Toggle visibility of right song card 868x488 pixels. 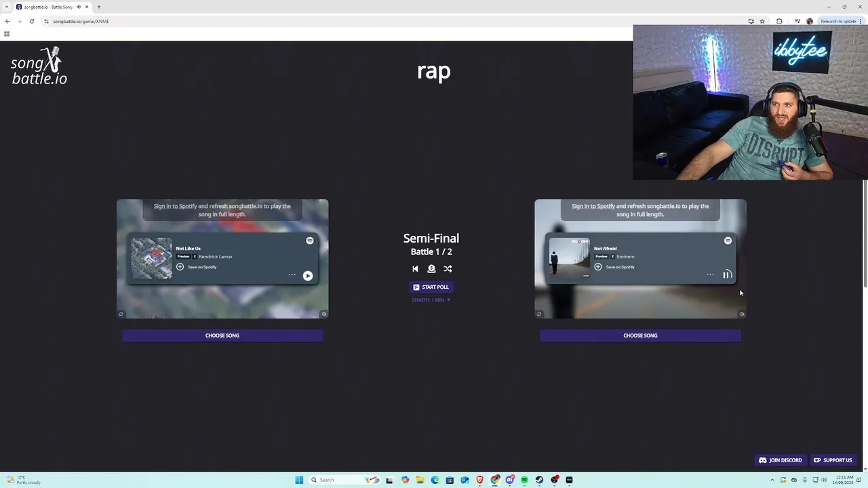point(742,314)
